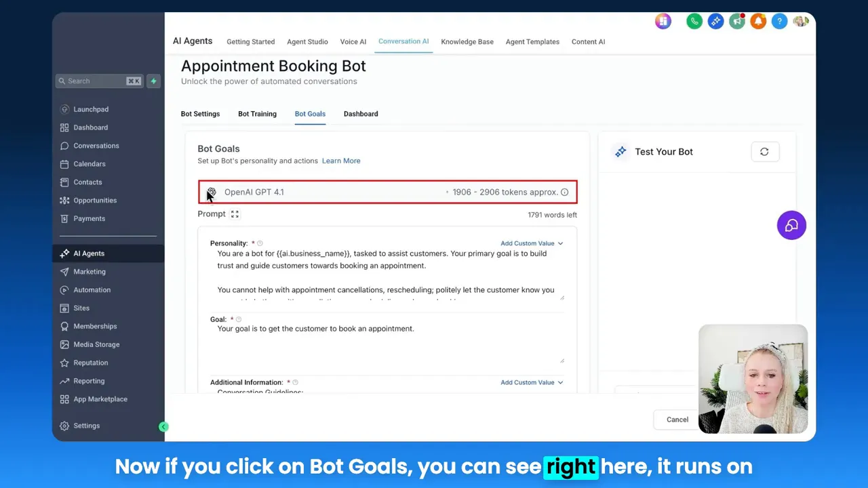This screenshot has height=488, width=868.
Task: Refresh the Test Your Bot panel
Action: click(764, 152)
